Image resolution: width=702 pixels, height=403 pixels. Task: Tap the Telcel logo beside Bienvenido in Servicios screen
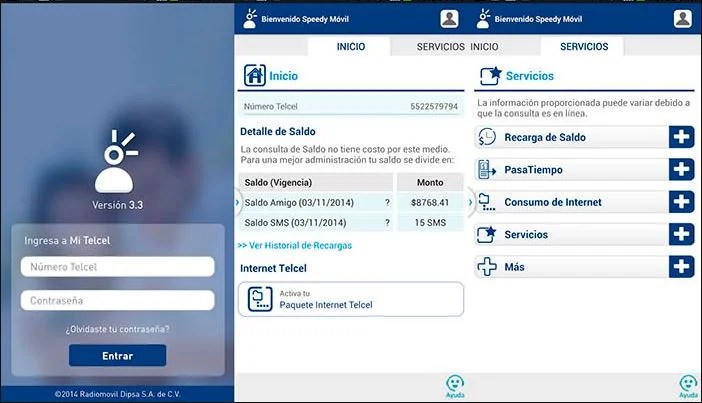[483, 19]
